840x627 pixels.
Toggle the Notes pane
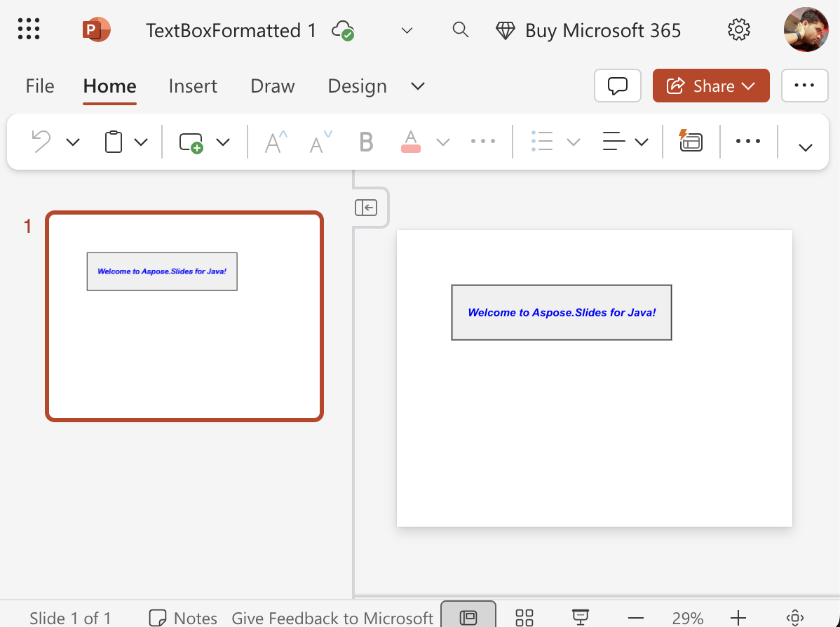(184, 617)
